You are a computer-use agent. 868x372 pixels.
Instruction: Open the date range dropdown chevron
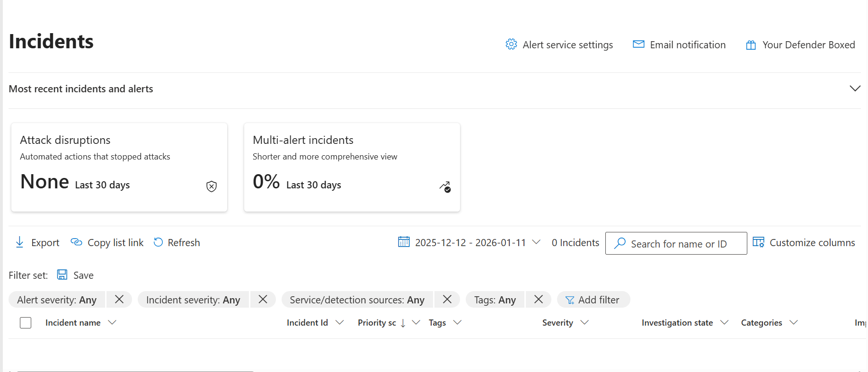(x=536, y=242)
